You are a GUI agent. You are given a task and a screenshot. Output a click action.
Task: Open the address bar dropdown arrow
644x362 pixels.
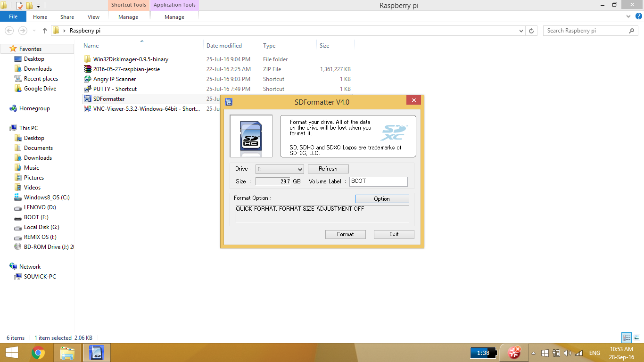point(521,30)
